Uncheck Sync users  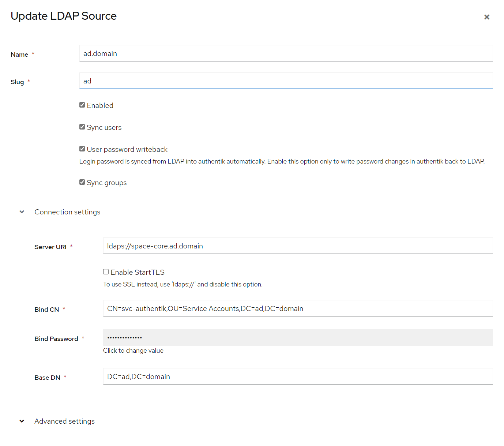[x=82, y=127]
